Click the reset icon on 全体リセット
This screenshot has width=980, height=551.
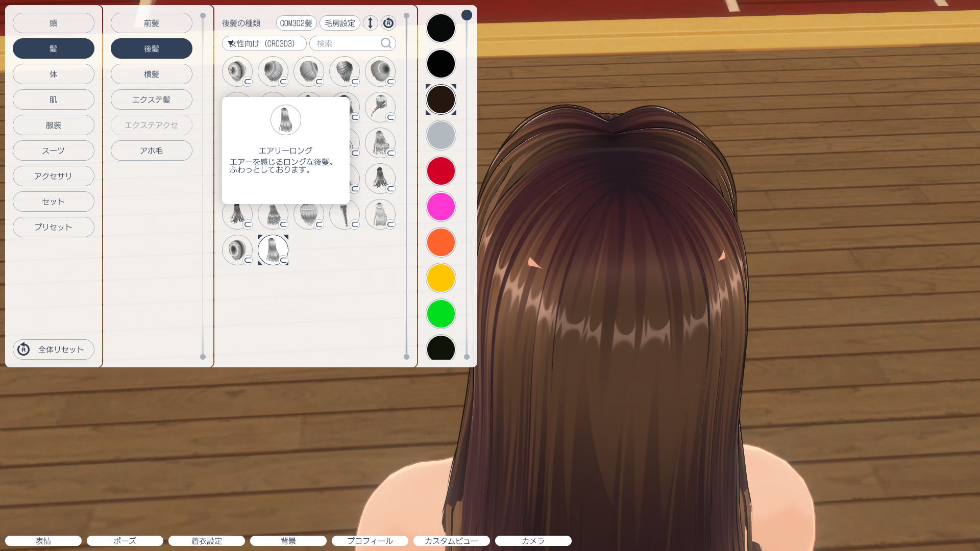click(x=23, y=349)
